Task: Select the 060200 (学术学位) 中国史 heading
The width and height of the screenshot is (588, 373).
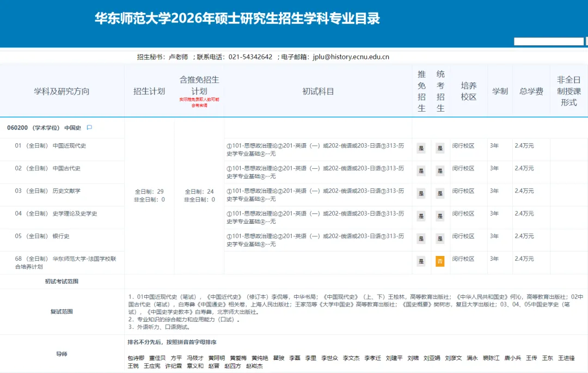Action: point(44,127)
